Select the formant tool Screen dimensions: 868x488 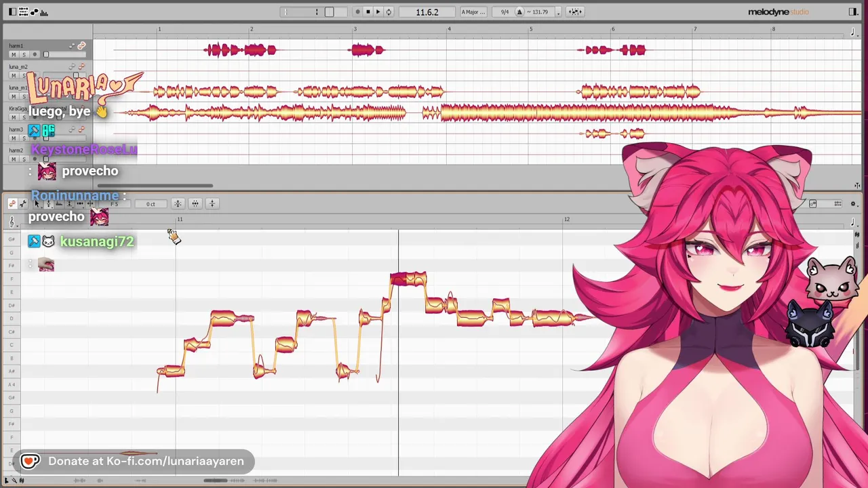59,203
